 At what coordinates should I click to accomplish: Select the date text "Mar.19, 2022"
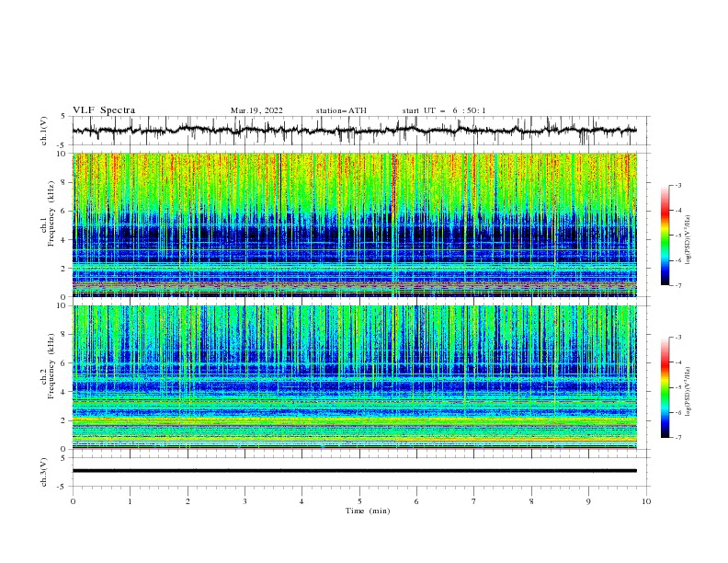pos(256,110)
